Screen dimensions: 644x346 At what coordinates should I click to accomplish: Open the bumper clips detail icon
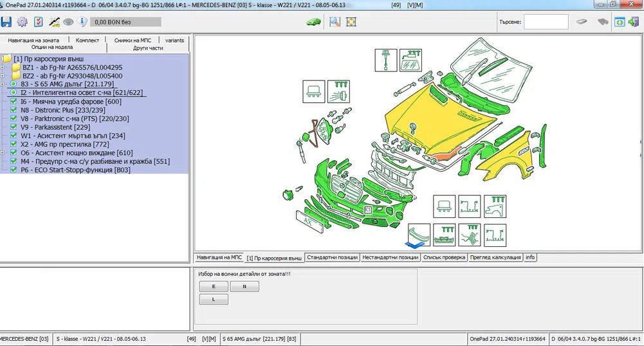click(x=445, y=235)
